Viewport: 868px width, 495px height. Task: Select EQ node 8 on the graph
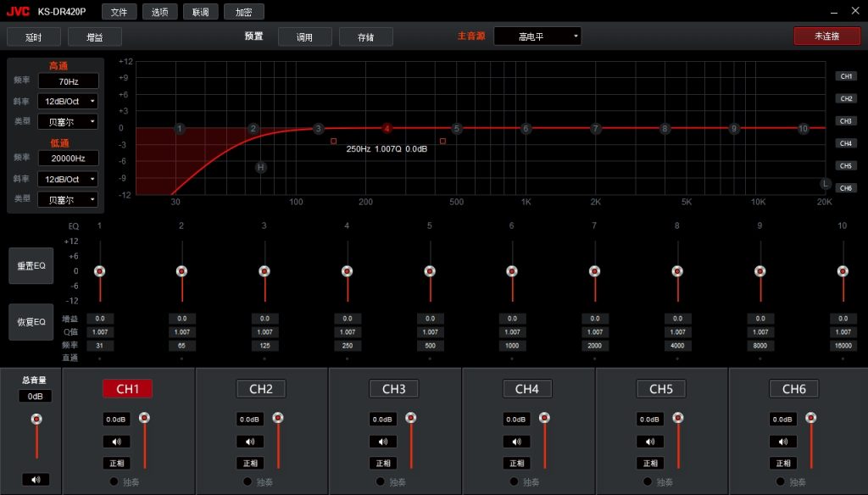[x=665, y=129]
